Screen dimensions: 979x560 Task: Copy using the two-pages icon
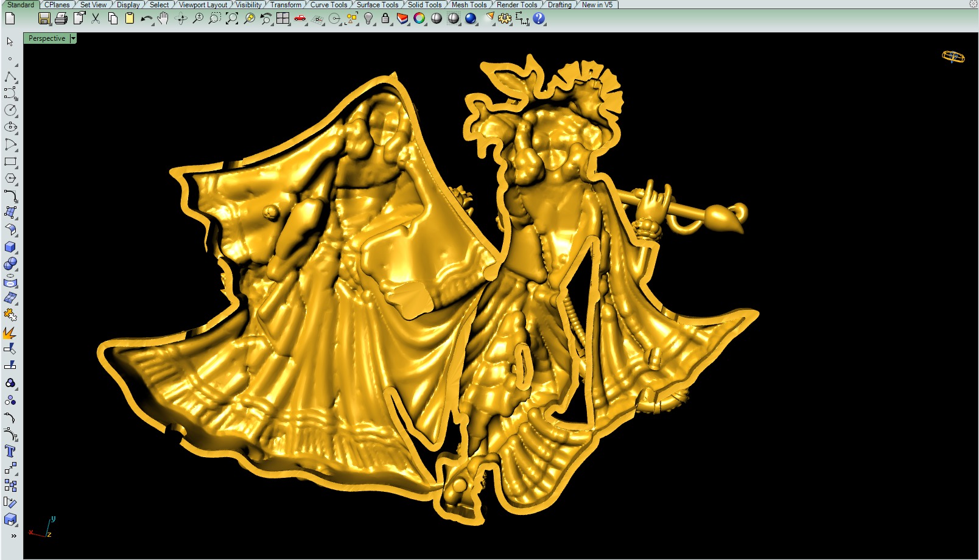point(113,18)
